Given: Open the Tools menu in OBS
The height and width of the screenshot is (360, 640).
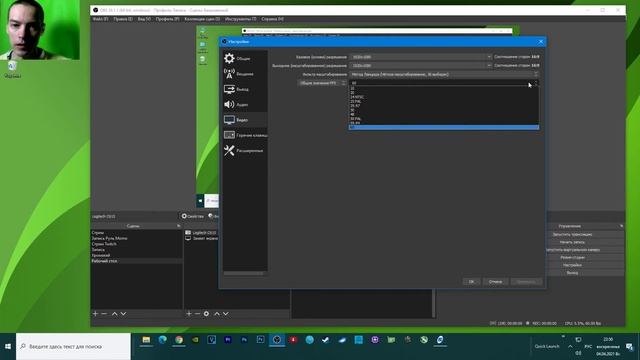Looking at the screenshot, I should [x=241, y=19].
